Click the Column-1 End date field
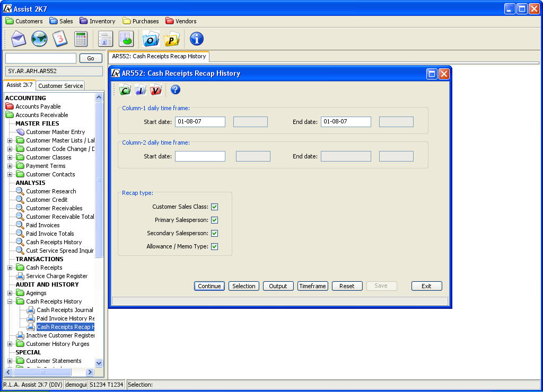The image size is (543, 392). [346, 122]
